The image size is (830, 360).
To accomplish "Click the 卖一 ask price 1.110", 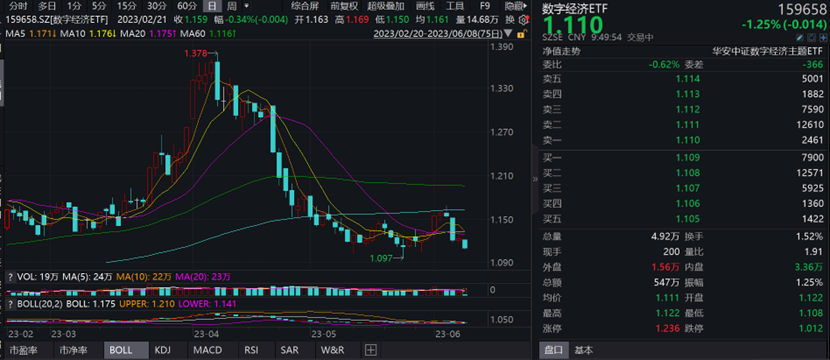I will tap(688, 140).
